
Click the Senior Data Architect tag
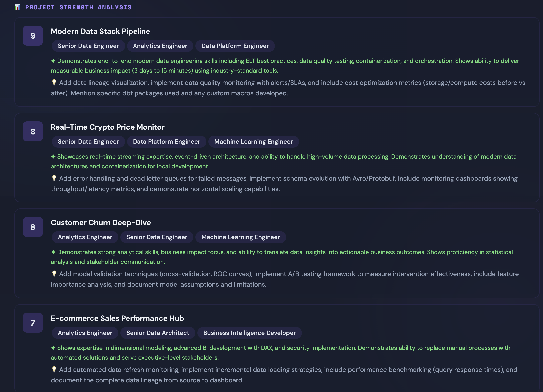[x=158, y=333]
